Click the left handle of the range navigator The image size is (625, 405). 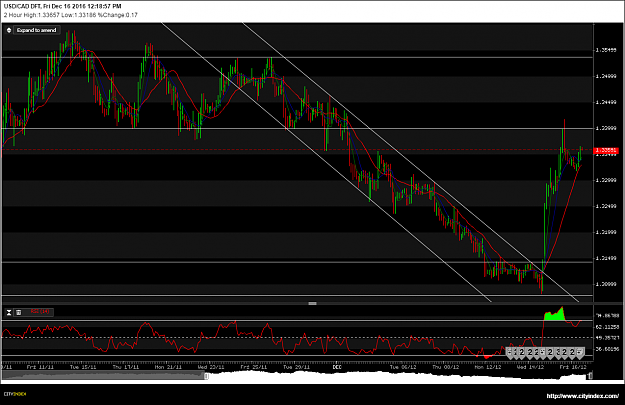[206, 376]
